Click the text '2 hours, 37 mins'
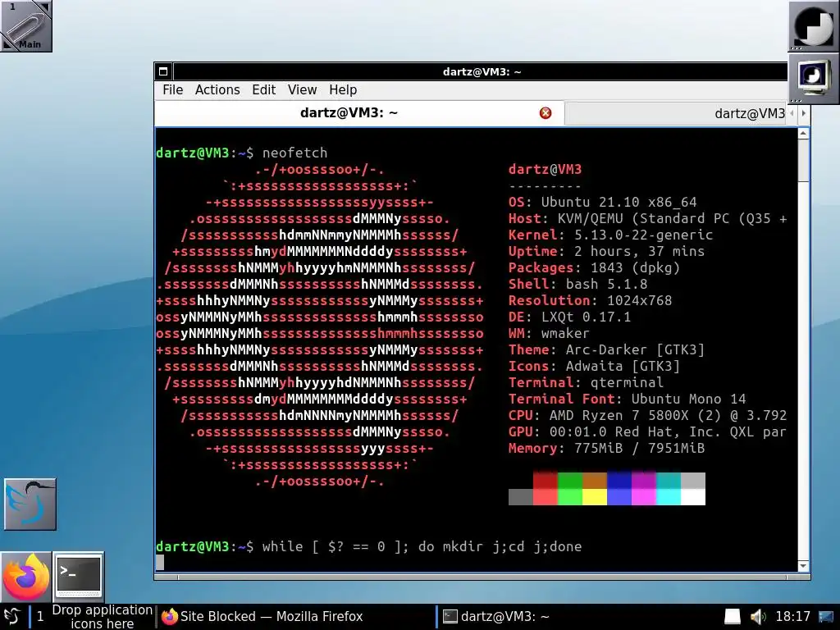The height and width of the screenshot is (630, 840). point(639,251)
